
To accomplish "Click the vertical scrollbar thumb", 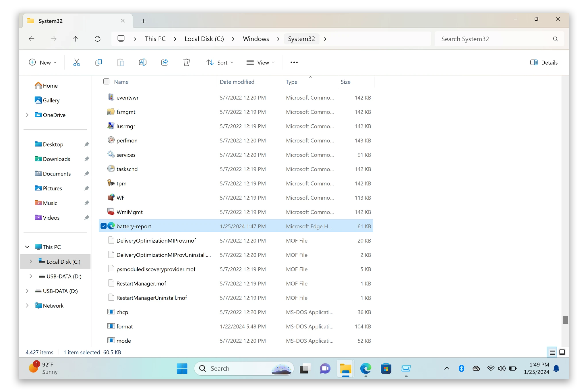I will click(565, 320).
